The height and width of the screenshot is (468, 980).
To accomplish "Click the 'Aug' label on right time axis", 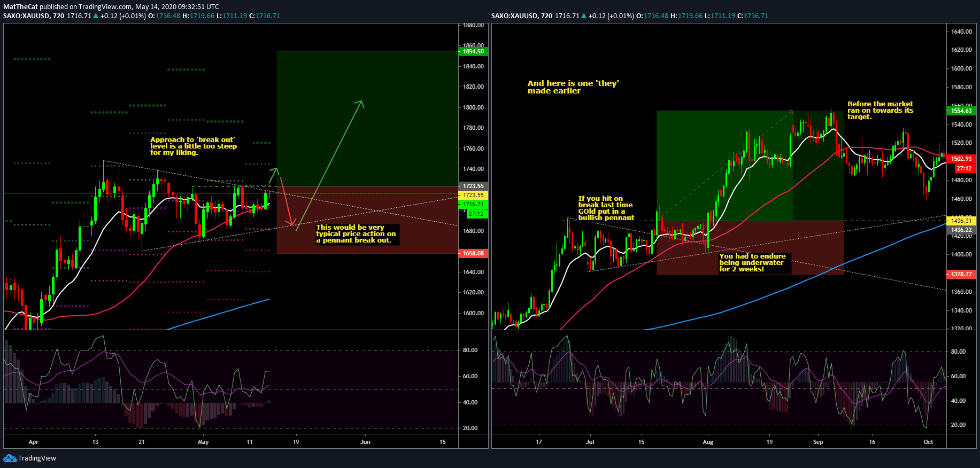I will click(x=708, y=442).
